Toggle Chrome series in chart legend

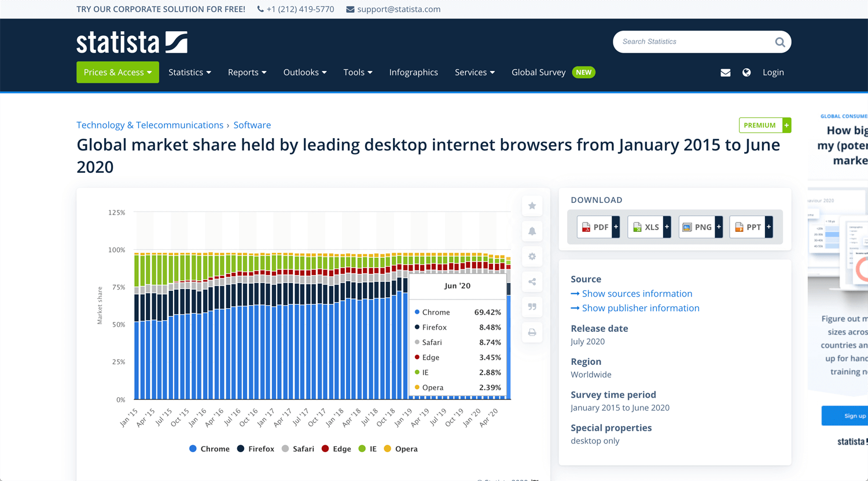(x=209, y=449)
